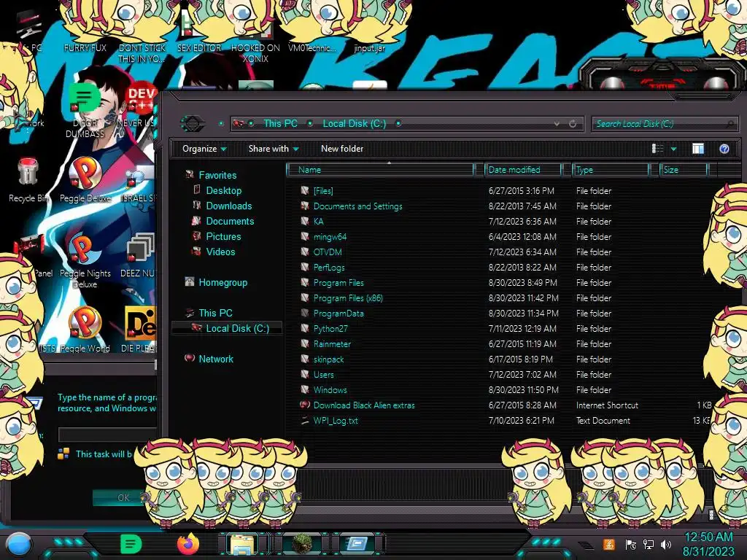Image resolution: width=747 pixels, height=560 pixels.
Task: Open Action Center flag tray icon
Action: tap(630, 544)
